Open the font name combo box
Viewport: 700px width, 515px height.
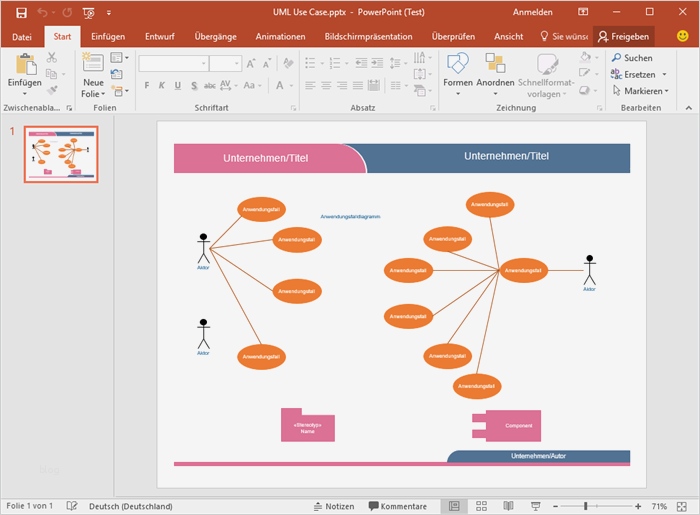click(x=172, y=63)
